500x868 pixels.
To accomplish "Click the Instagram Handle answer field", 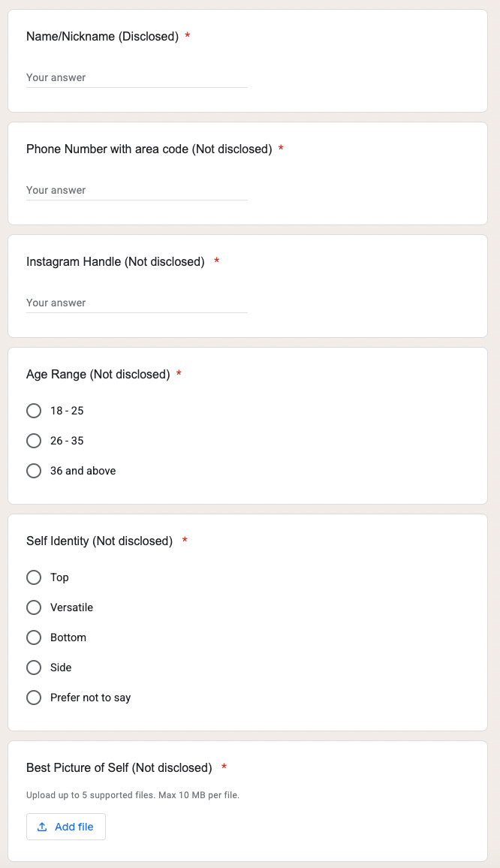I will 137,303.
